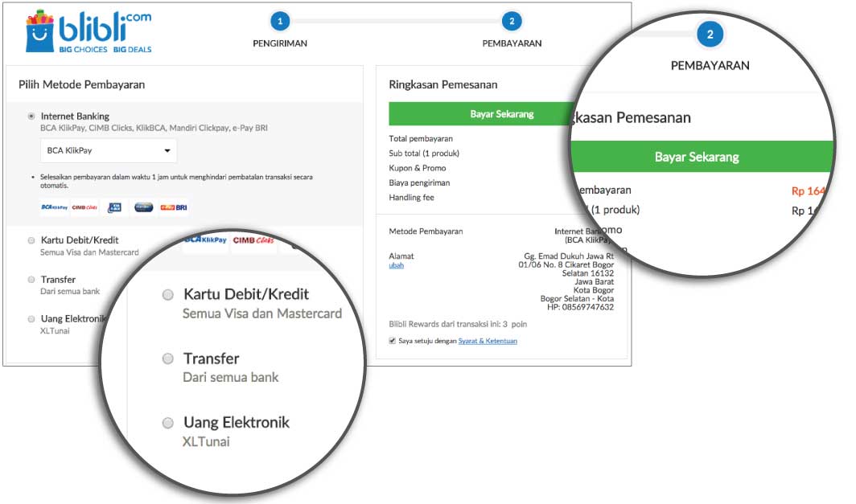
Task: Click the ubah link under Alamat
Action: click(396, 265)
